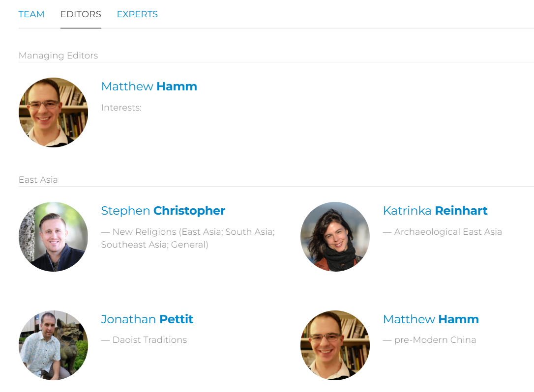The width and height of the screenshot is (534, 392).
Task: Click the Archaeological East Asia description
Action: click(x=447, y=232)
